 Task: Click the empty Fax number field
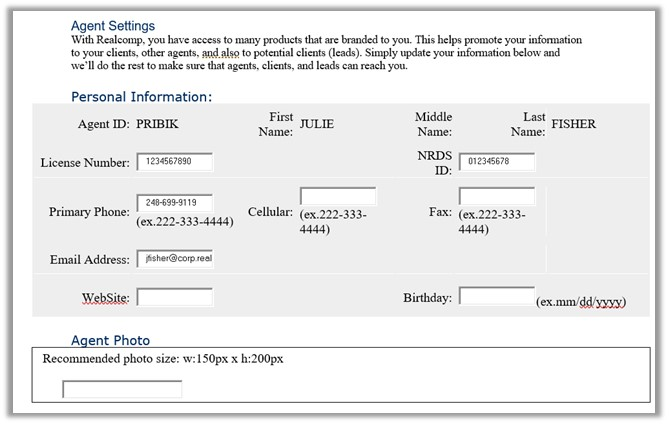tap(497, 196)
